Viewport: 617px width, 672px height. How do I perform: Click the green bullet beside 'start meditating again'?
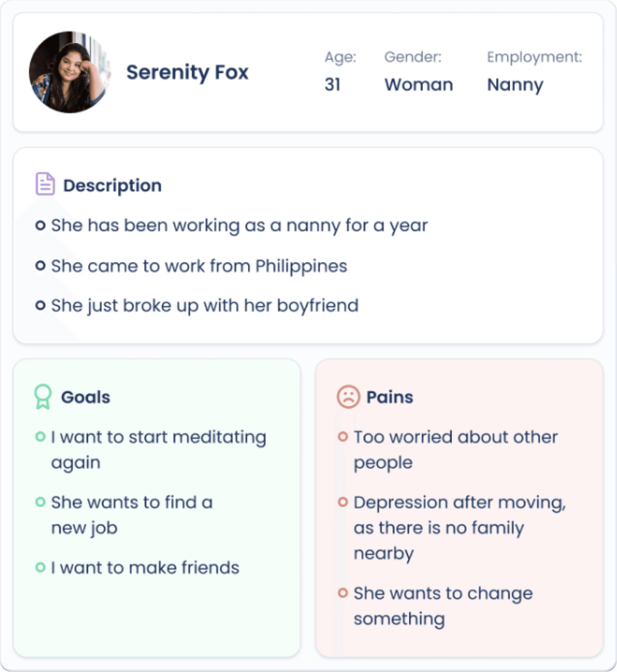click(40, 437)
